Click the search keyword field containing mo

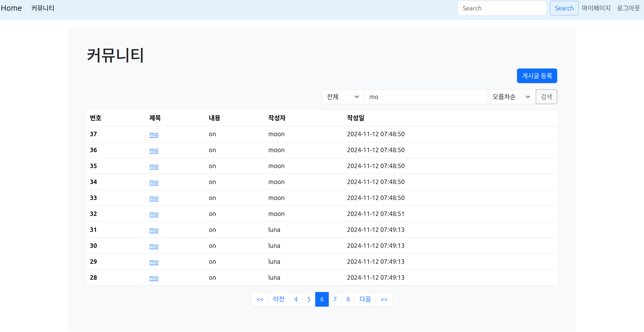pyautogui.click(x=425, y=97)
